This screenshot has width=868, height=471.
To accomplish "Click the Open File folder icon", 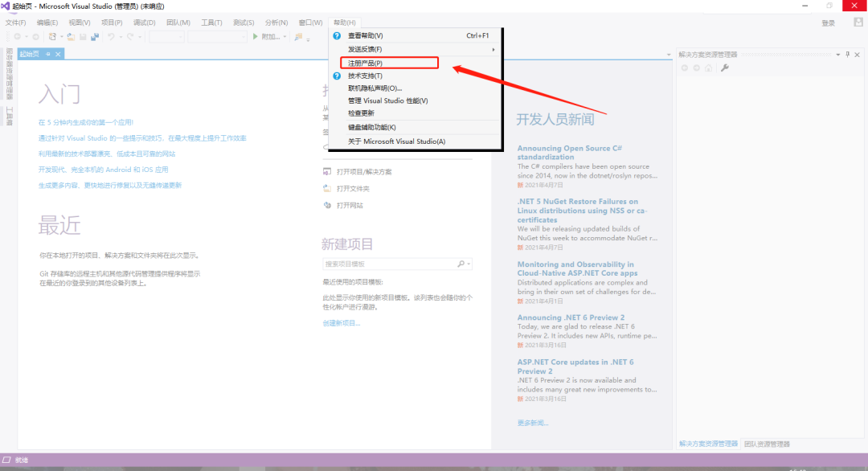I will tap(70, 36).
